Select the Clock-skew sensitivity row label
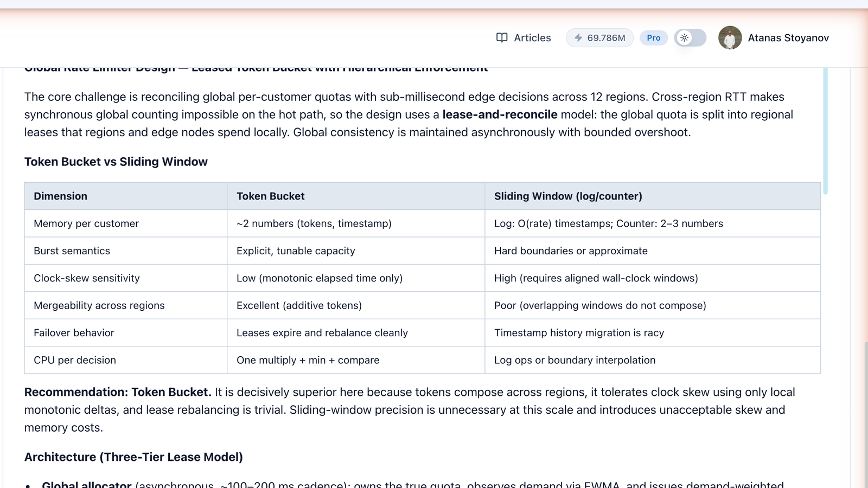The image size is (868, 488). coord(87,278)
